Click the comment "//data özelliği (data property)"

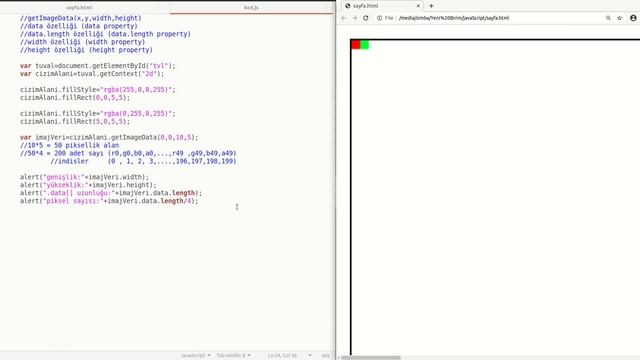(79, 26)
